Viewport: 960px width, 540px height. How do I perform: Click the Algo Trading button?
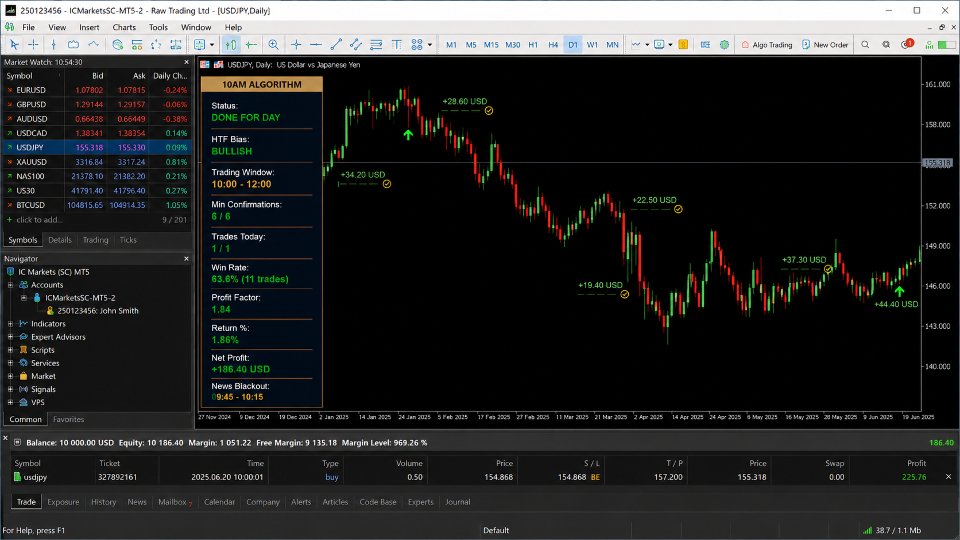[x=767, y=45]
